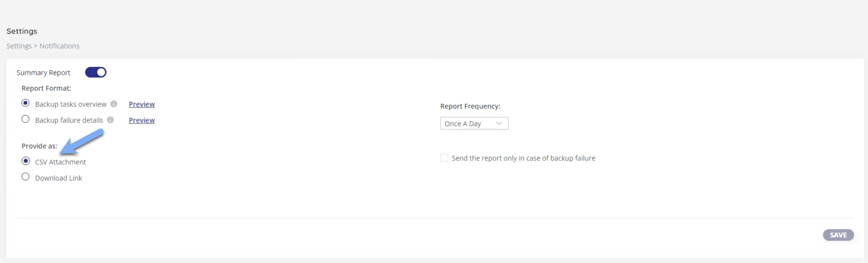Screen dimensions: 868x263
Task: Click the Once A Day dropdown chevron
Action: pyautogui.click(x=499, y=123)
